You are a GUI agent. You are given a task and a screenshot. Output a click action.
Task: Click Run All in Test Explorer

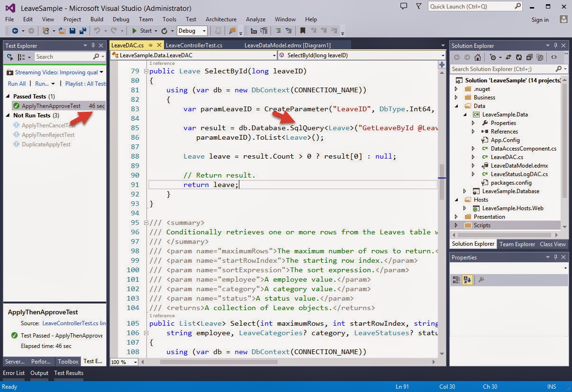17,83
